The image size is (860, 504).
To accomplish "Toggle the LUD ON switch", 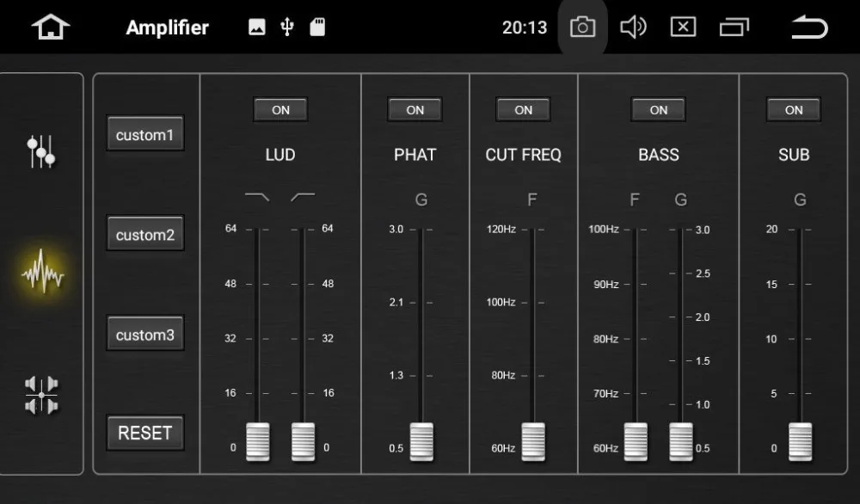I will [280, 110].
